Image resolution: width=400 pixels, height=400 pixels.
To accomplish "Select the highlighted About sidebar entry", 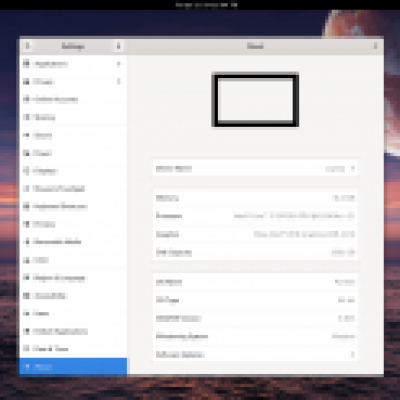I will (73, 367).
